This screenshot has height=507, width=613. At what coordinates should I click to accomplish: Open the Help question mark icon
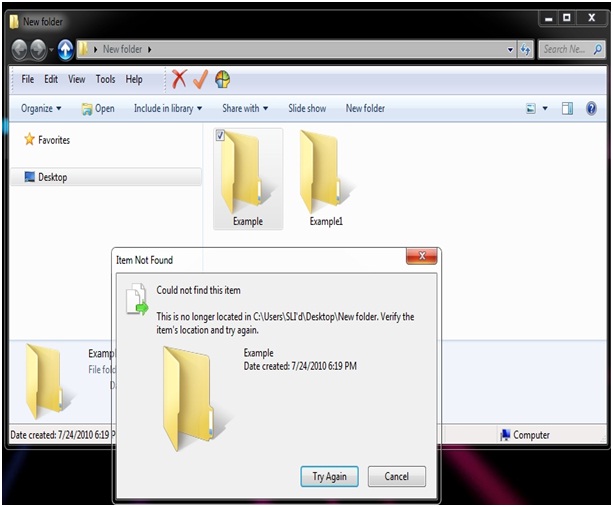click(x=591, y=108)
